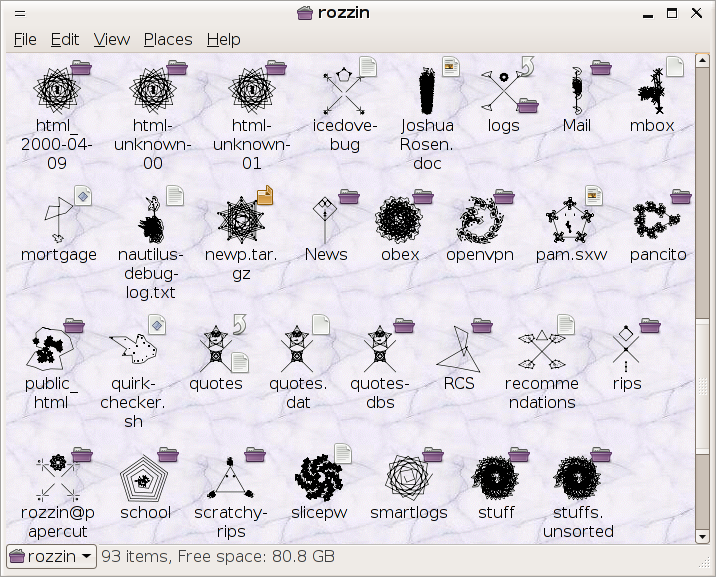
Task: Select the rips folder icon
Action: tap(626, 348)
